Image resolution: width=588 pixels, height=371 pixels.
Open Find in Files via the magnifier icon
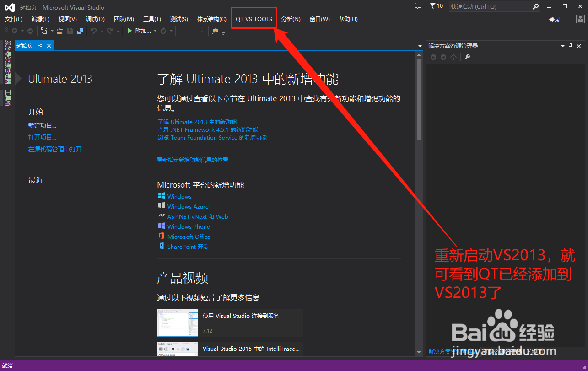tap(214, 32)
